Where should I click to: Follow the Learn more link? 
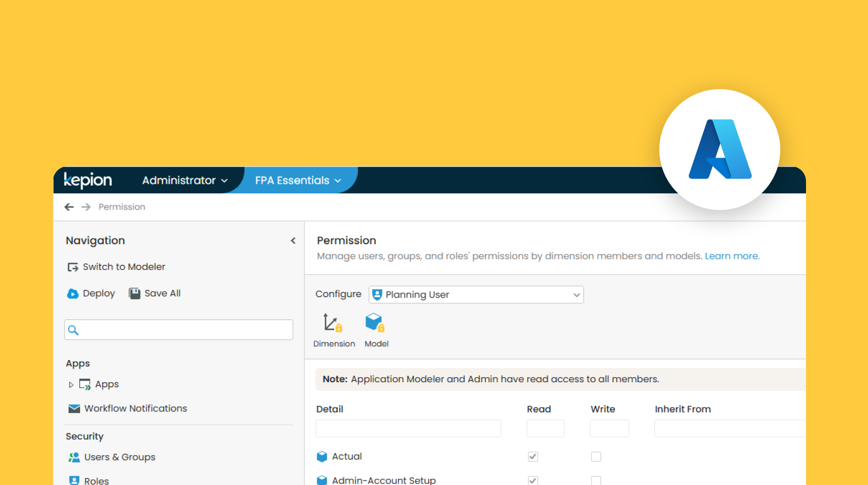(732, 256)
